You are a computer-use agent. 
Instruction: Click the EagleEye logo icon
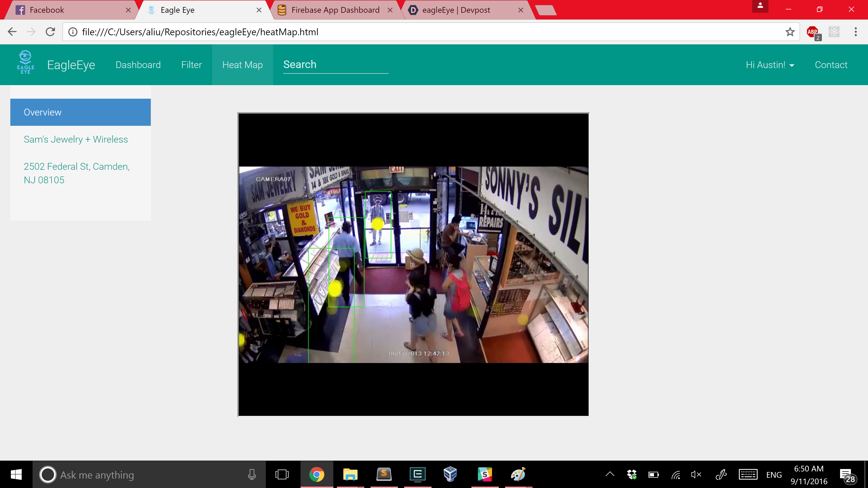(25, 63)
